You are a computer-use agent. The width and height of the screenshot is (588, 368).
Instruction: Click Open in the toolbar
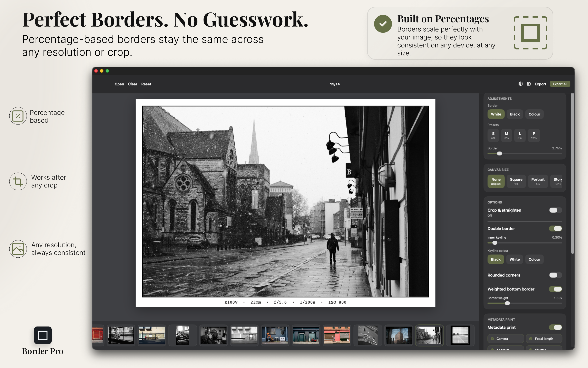[119, 84]
